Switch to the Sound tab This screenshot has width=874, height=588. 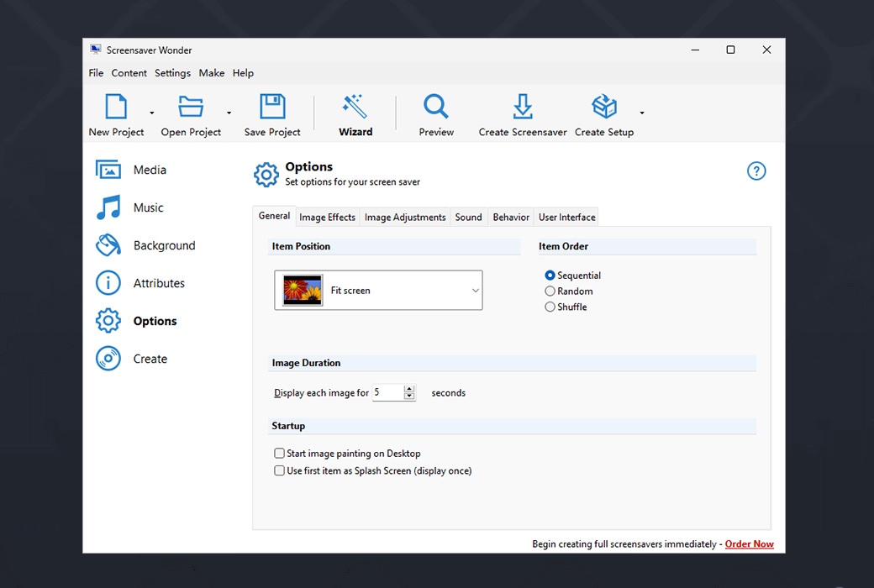[468, 218]
